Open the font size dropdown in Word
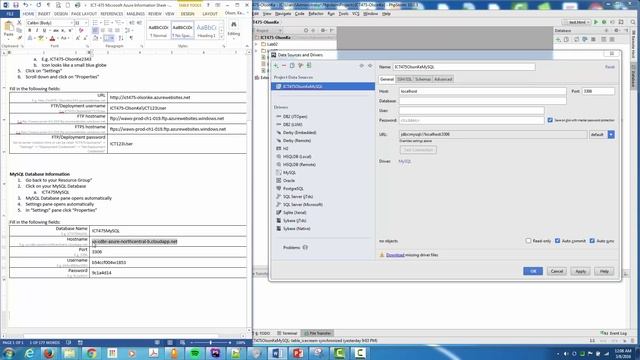This screenshot has height=360, width=640. 86,23
